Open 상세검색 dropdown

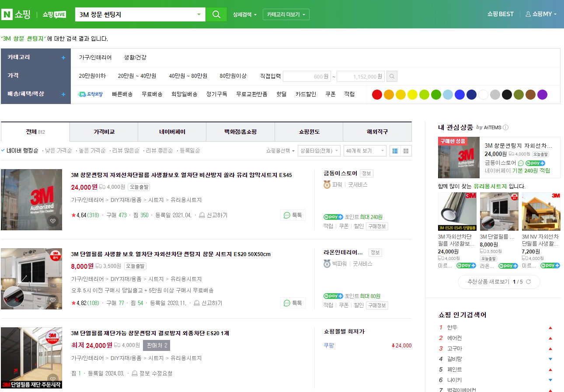coord(245,14)
